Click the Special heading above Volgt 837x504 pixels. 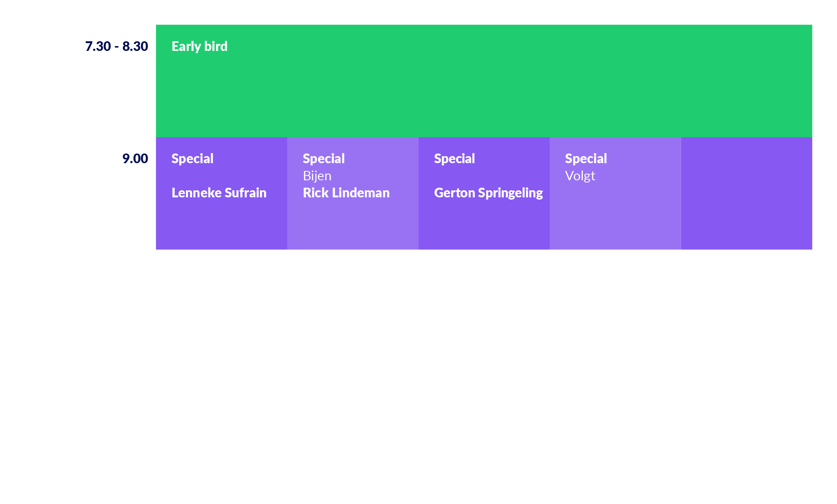(586, 159)
